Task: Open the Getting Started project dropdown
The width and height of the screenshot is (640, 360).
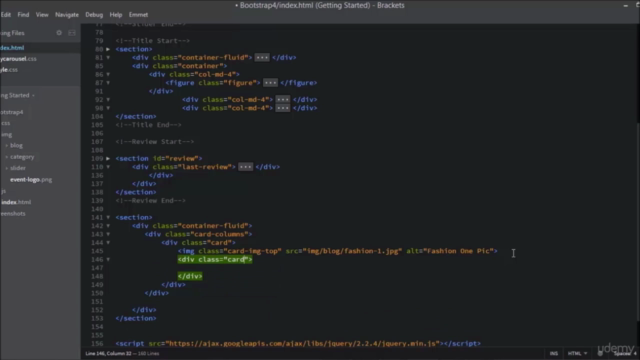Action: click(17, 96)
